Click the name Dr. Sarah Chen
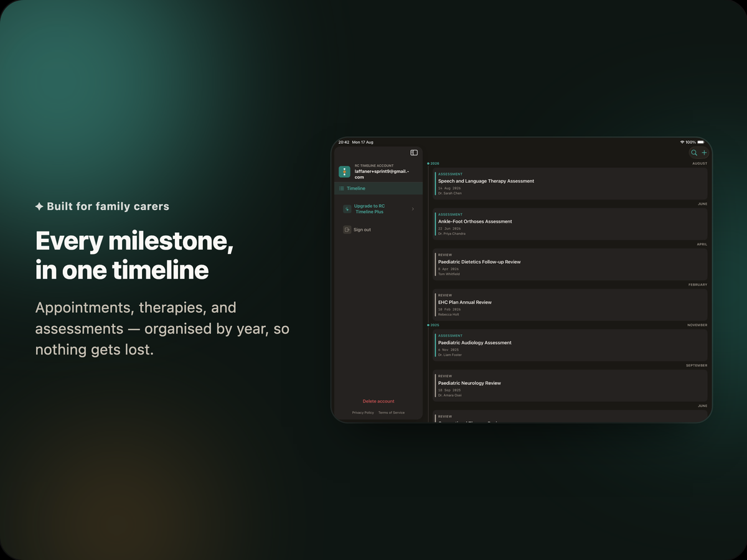Image resolution: width=747 pixels, height=560 pixels. 450,194
